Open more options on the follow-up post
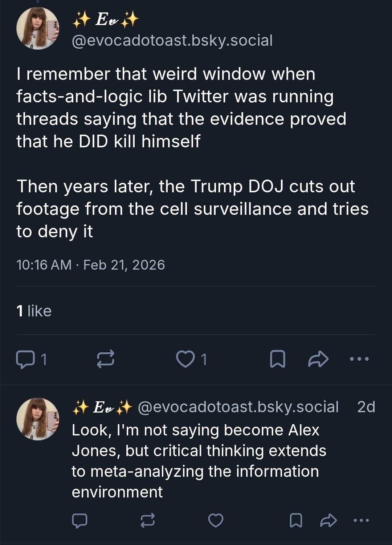The height and width of the screenshot is (545, 392). click(362, 520)
